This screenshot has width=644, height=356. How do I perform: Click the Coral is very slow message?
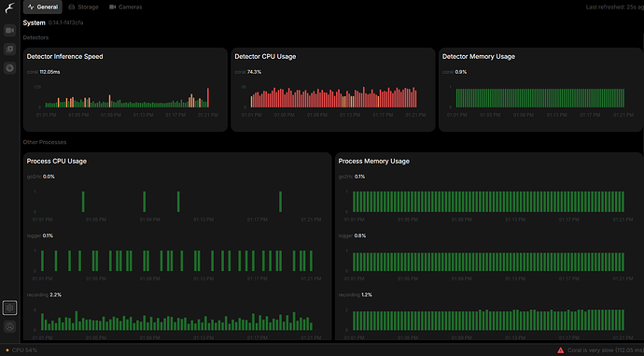click(x=606, y=350)
